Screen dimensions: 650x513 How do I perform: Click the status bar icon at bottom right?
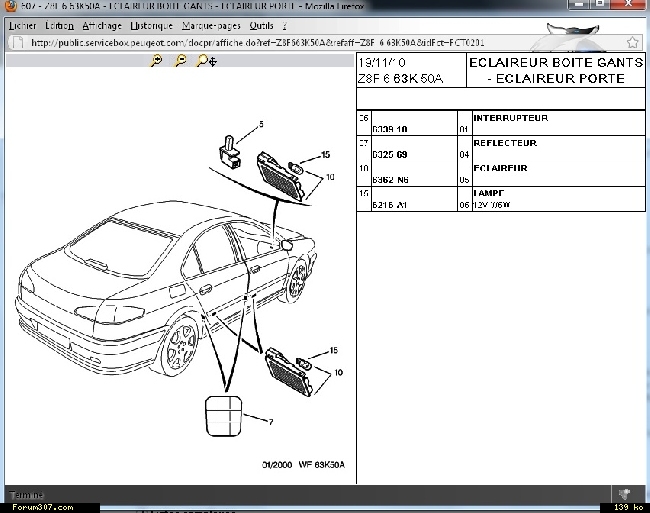click(x=624, y=494)
